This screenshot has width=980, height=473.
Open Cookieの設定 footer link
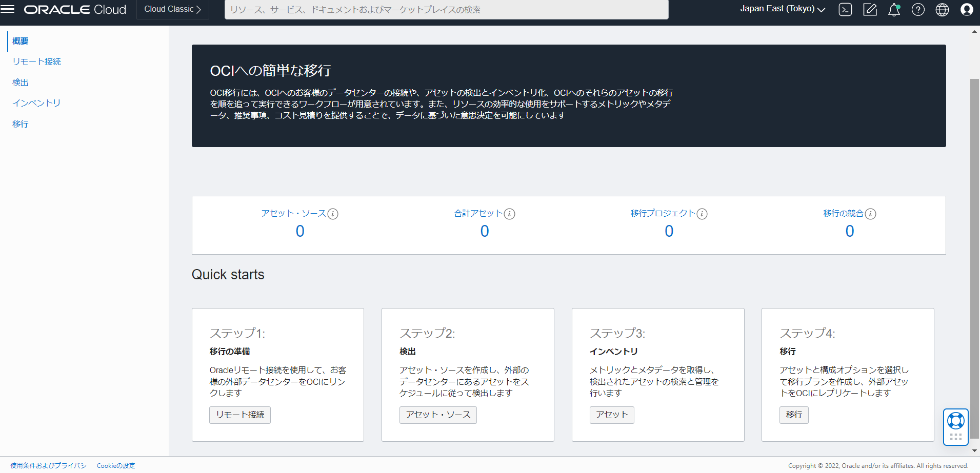(116, 466)
